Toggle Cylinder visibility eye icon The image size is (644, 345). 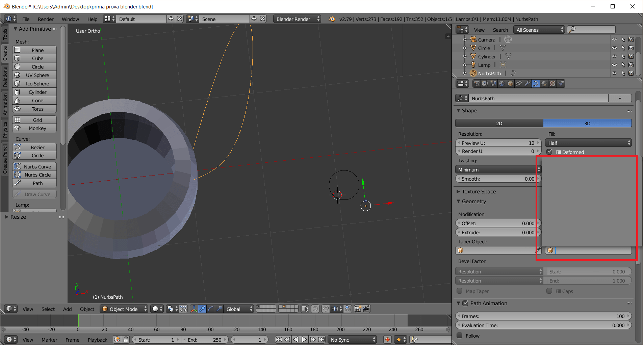(x=614, y=56)
